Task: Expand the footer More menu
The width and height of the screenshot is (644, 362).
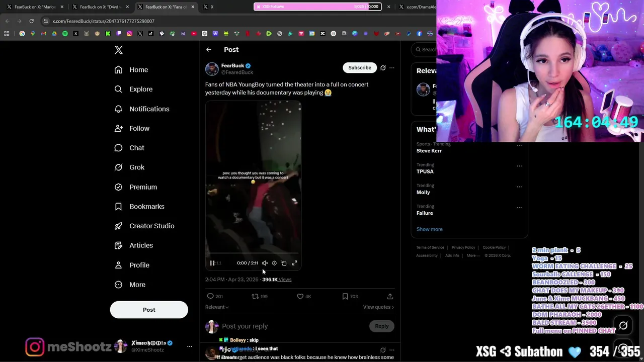Action: coord(472,255)
